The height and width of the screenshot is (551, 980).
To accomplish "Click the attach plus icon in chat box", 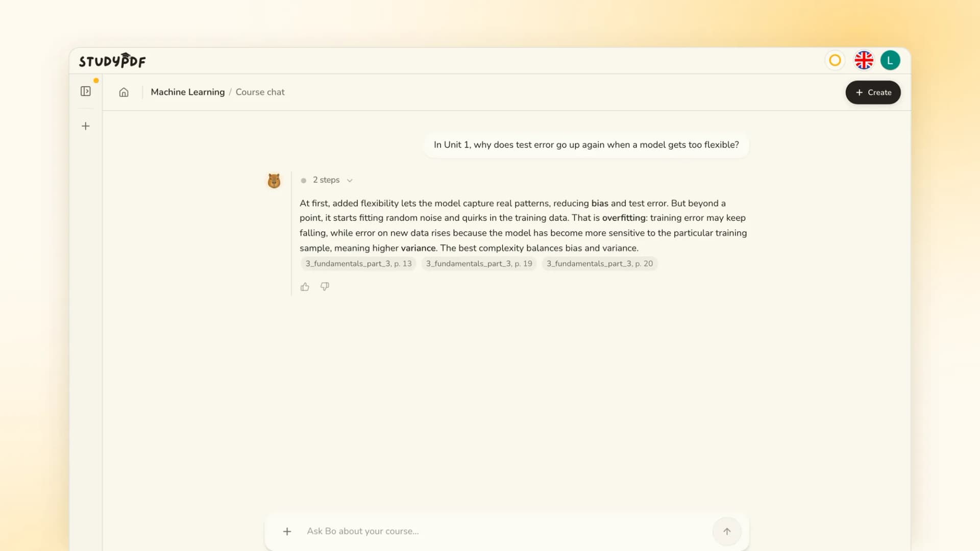I will pos(287,532).
